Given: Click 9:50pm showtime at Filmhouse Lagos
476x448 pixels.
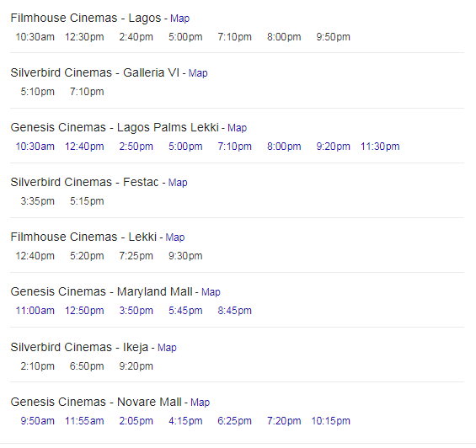Looking at the screenshot, I should point(333,37).
